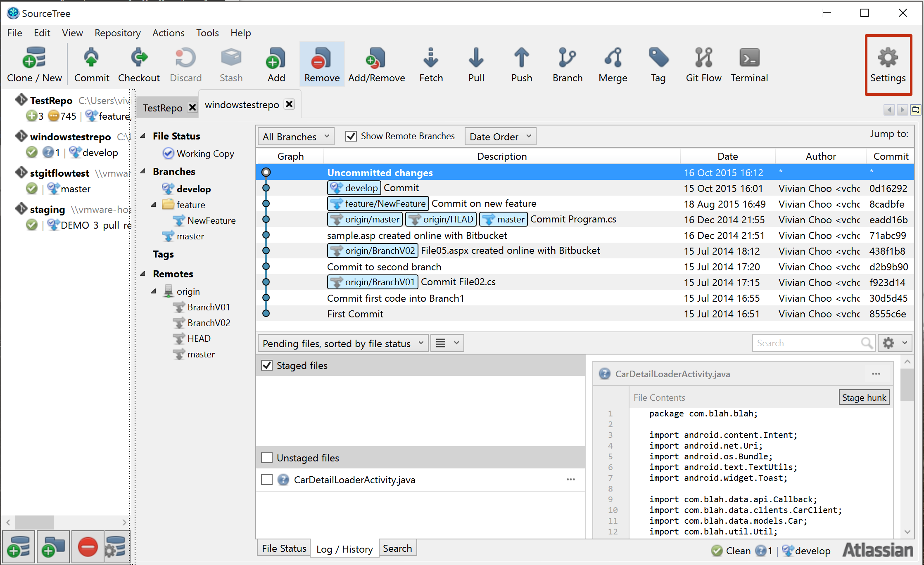
Task: Click the search input field in file panel
Action: pyautogui.click(x=812, y=343)
